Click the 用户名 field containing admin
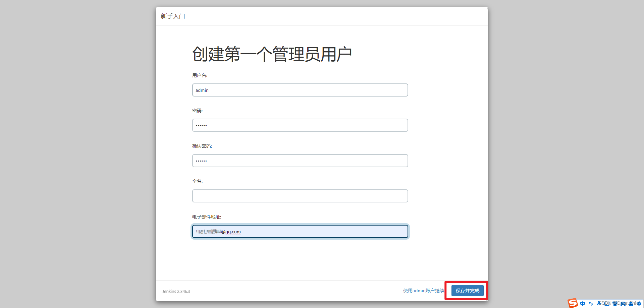644x308 pixels. coord(300,90)
